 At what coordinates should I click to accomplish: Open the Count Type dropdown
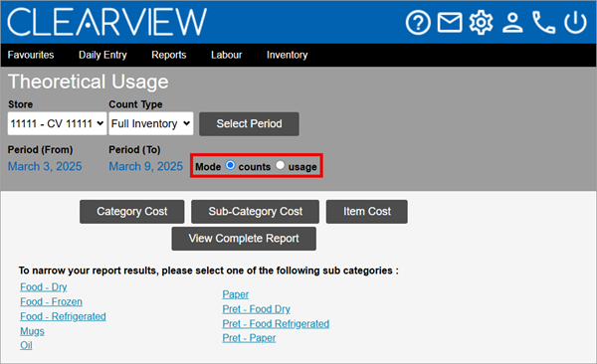coord(151,123)
